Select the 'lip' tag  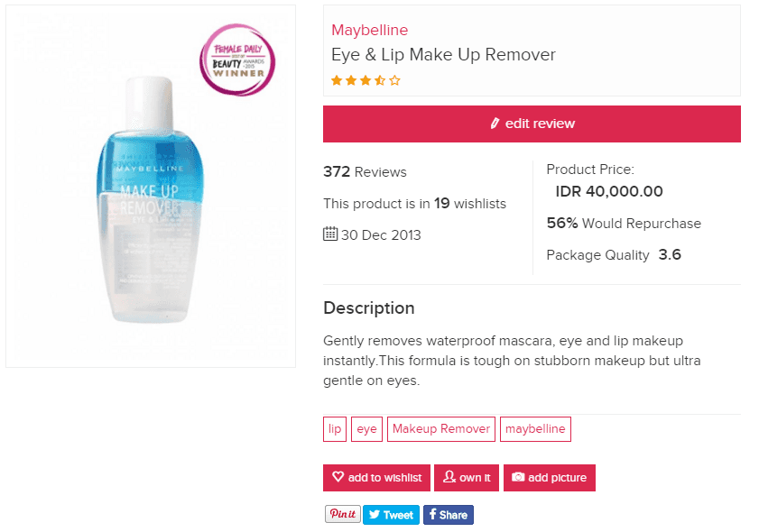click(335, 429)
